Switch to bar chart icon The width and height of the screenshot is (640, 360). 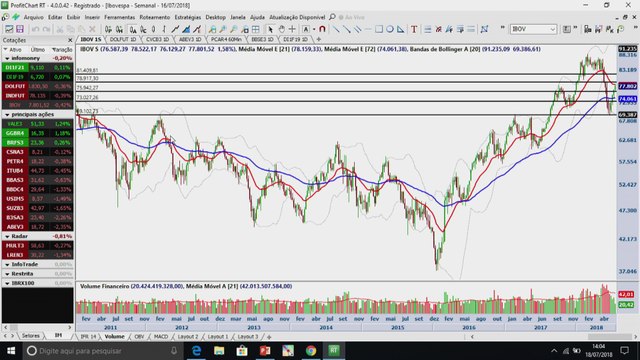pos(164,29)
